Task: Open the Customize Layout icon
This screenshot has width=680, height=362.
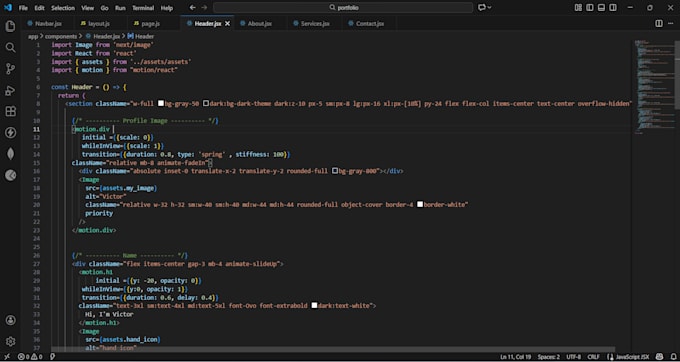Action: pos(578,7)
